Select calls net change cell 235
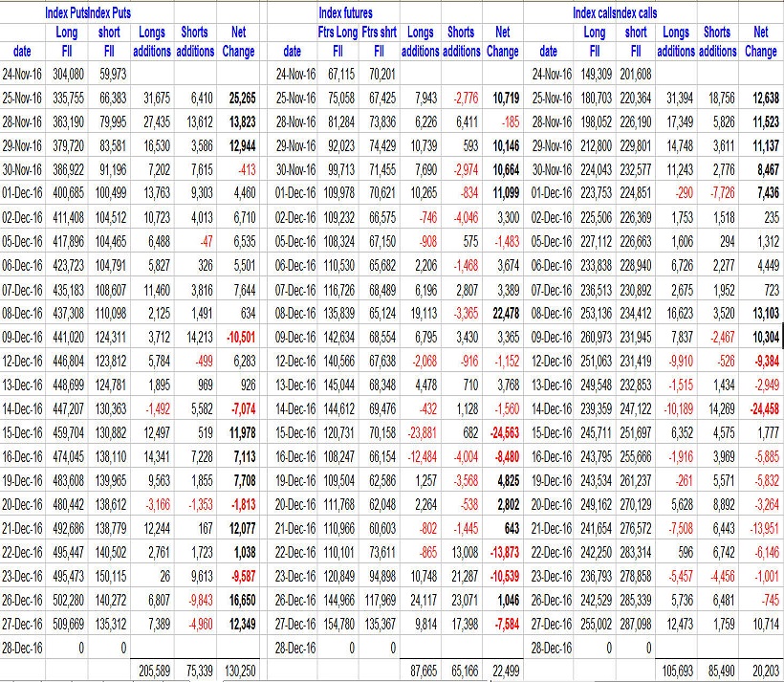Image resolution: width=784 pixels, height=682 pixels. click(x=772, y=218)
